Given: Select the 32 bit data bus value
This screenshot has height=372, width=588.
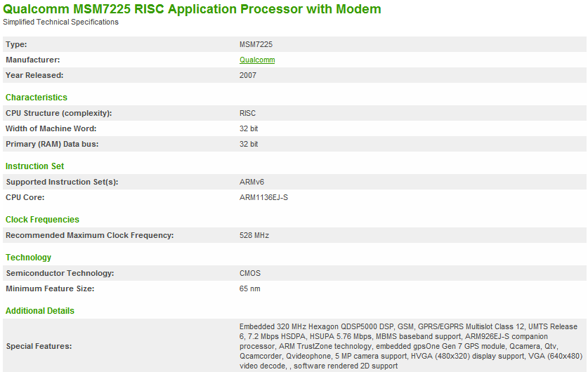Looking at the screenshot, I should click(249, 144).
